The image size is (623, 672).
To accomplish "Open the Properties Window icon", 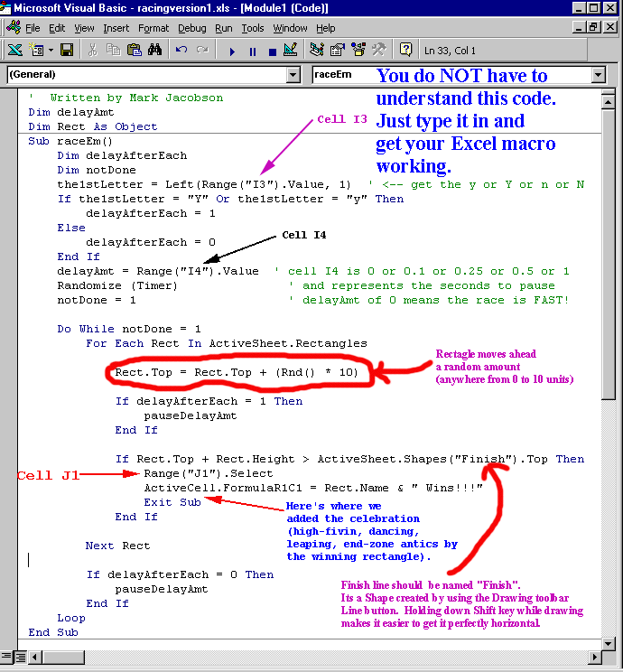I will click(338, 51).
